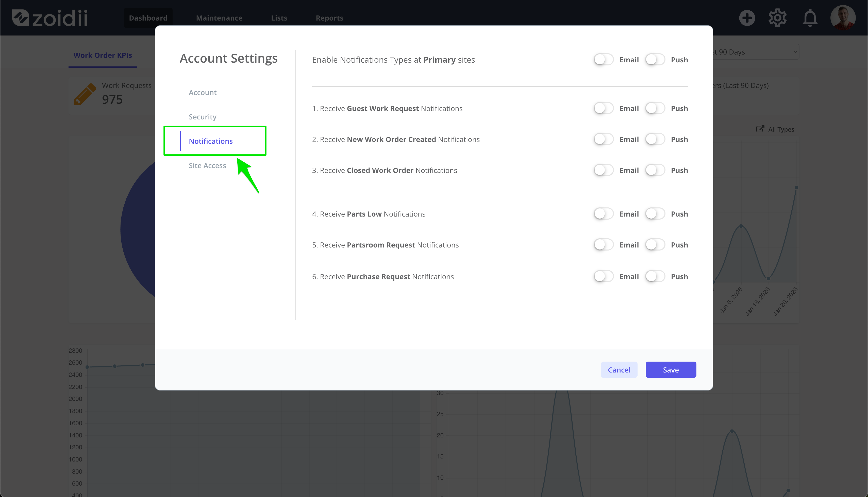Enable Email for Guest Work Request notifications
The image size is (868, 497).
coord(603,109)
